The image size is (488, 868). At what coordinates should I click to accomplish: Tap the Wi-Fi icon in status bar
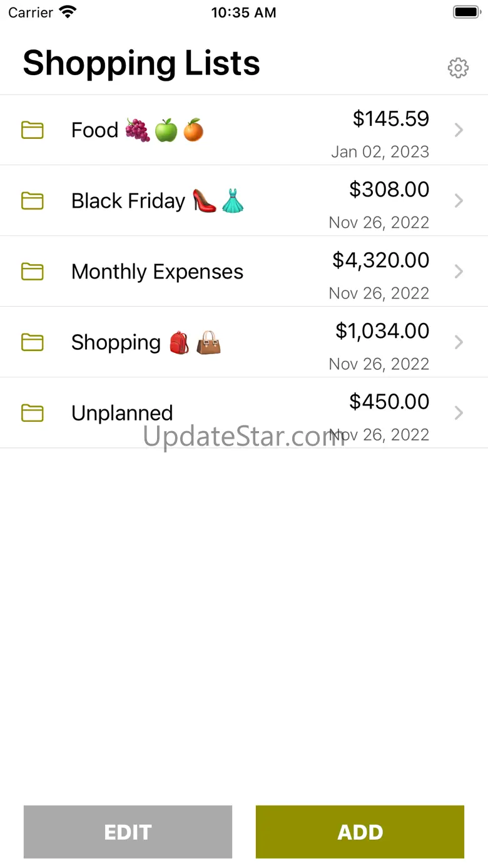coord(67,13)
